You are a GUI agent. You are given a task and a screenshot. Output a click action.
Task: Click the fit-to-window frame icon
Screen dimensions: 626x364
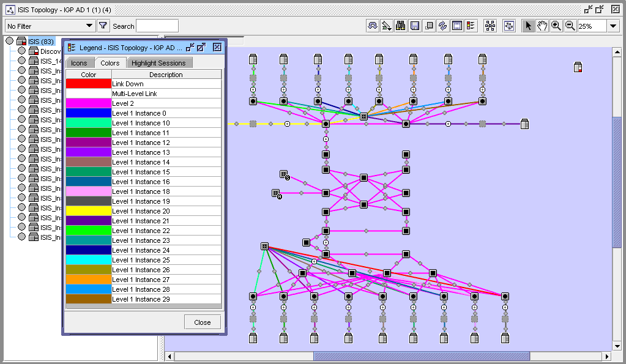pyautogui.click(x=456, y=26)
